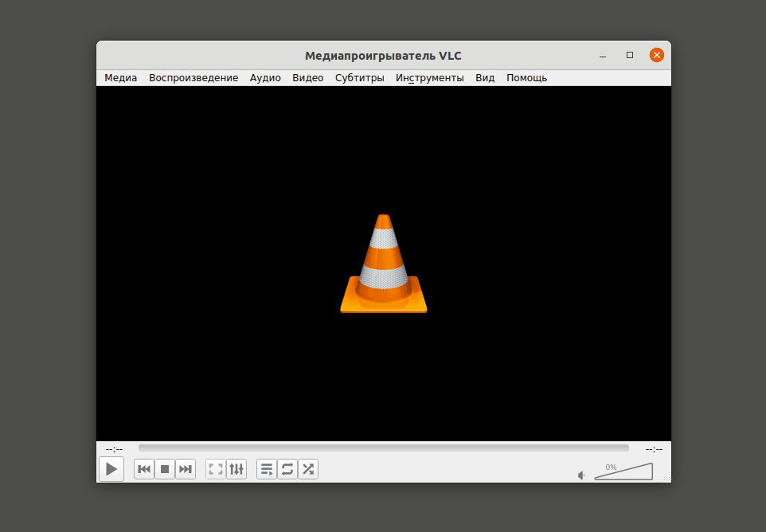Image resolution: width=766 pixels, height=532 pixels.
Task: Open extended settings and effects
Action: (x=236, y=469)
